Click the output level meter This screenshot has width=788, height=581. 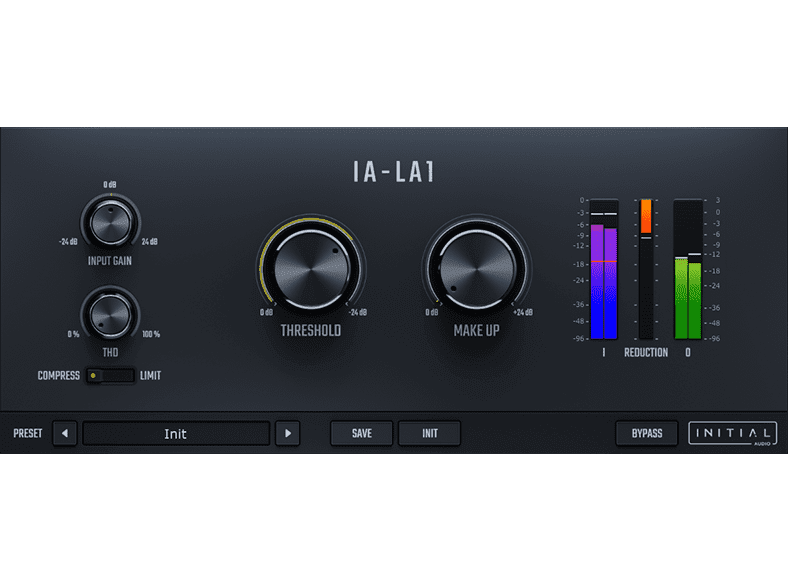pos(688,269)
